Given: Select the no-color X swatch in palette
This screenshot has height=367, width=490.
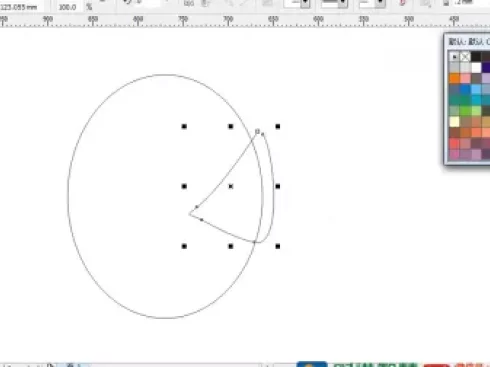Looking at the screenshot, I should [465, 57].
